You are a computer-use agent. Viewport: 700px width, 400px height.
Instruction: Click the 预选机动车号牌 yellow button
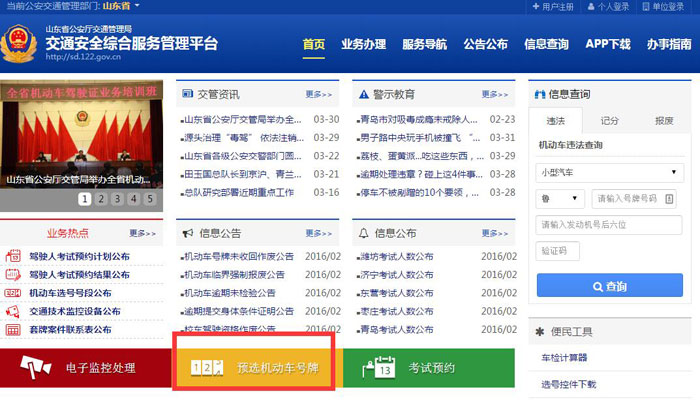(258, 368)
